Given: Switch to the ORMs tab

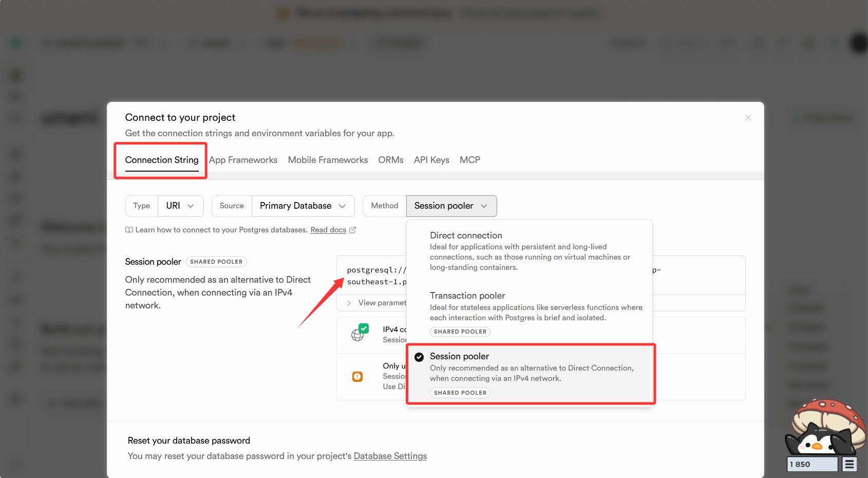Looking at the screenshot, I should pyautogui.click(x=390, y=160).
